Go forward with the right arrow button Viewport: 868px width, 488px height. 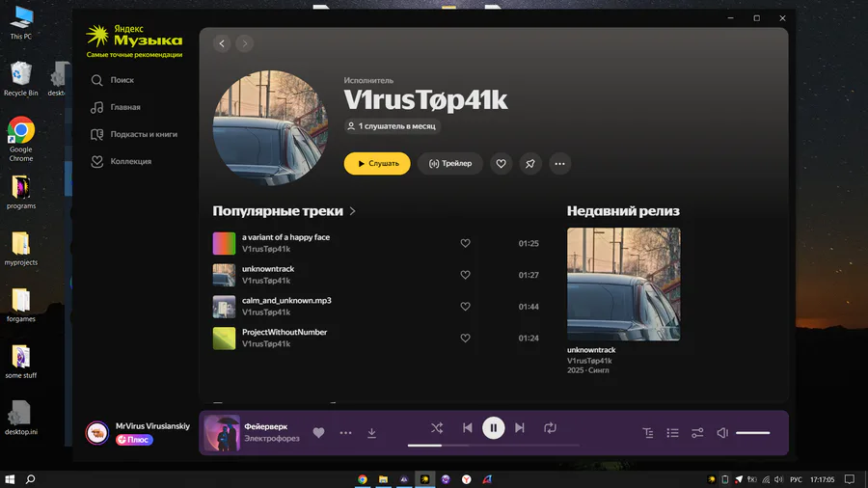(x=245, y=43)
